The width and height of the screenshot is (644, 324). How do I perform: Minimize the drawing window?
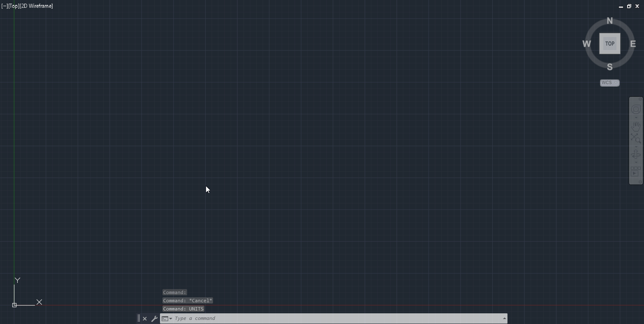(621, 6)
